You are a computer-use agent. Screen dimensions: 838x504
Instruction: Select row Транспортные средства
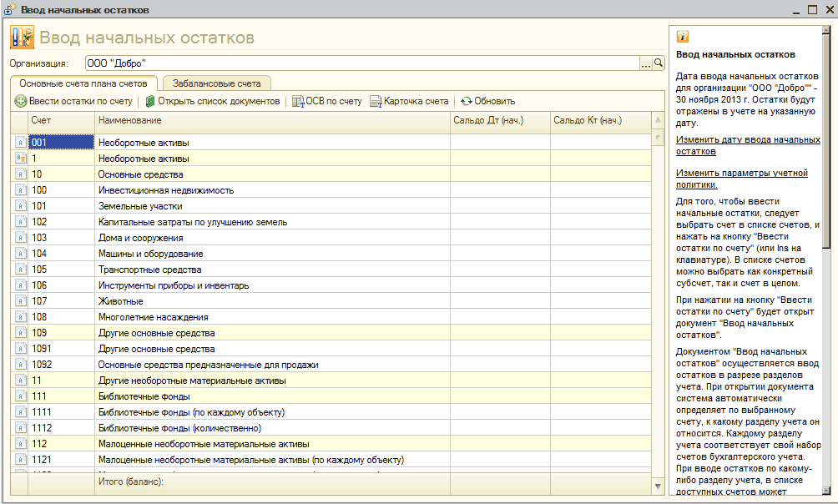click(x=331, y=270)
